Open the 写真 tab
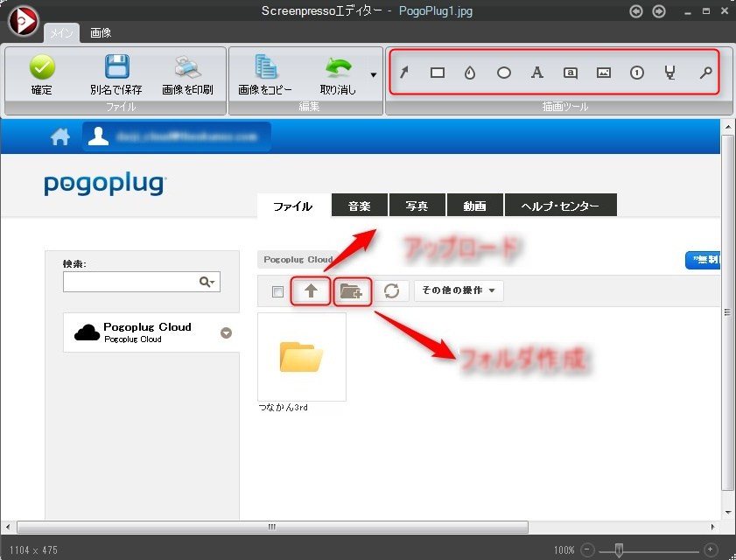This screenshot has height=560, width=736. pyautogui.click(x=417, y=206)
